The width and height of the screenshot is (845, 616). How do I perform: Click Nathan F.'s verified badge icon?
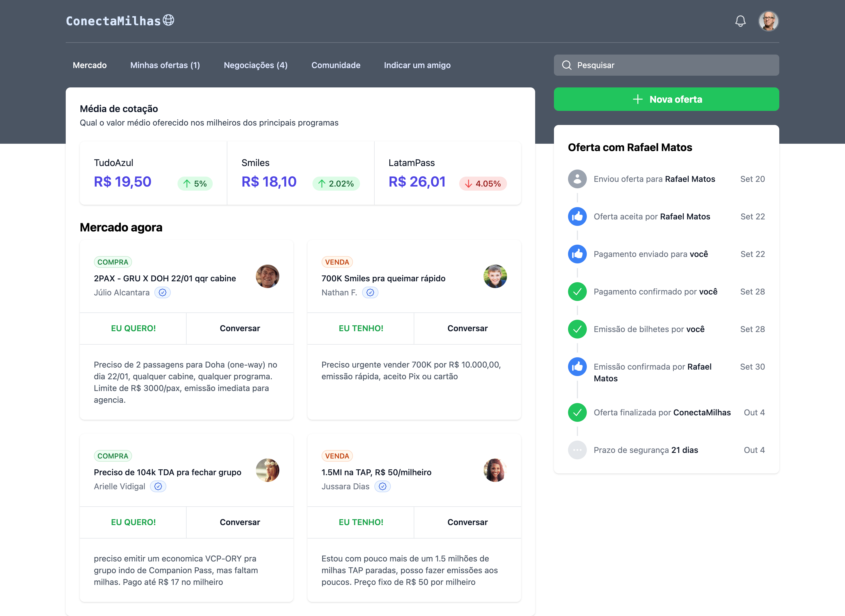(370, 293)
